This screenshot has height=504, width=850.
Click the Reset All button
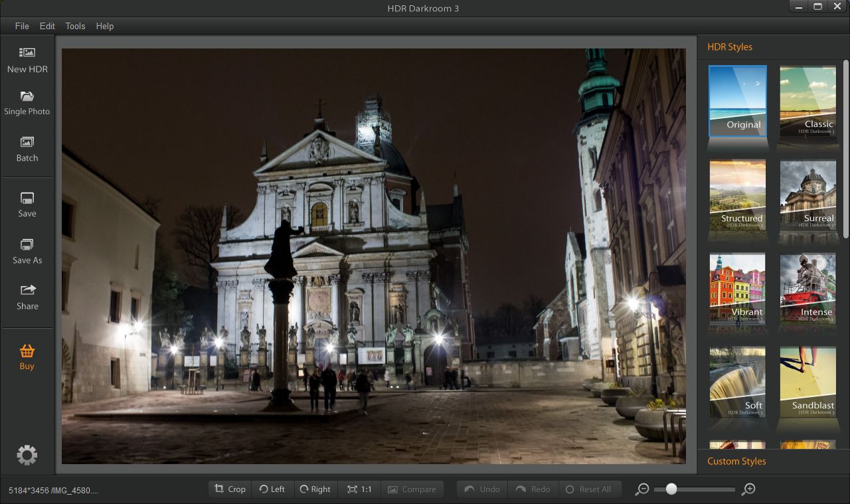(x=590, y=489)
